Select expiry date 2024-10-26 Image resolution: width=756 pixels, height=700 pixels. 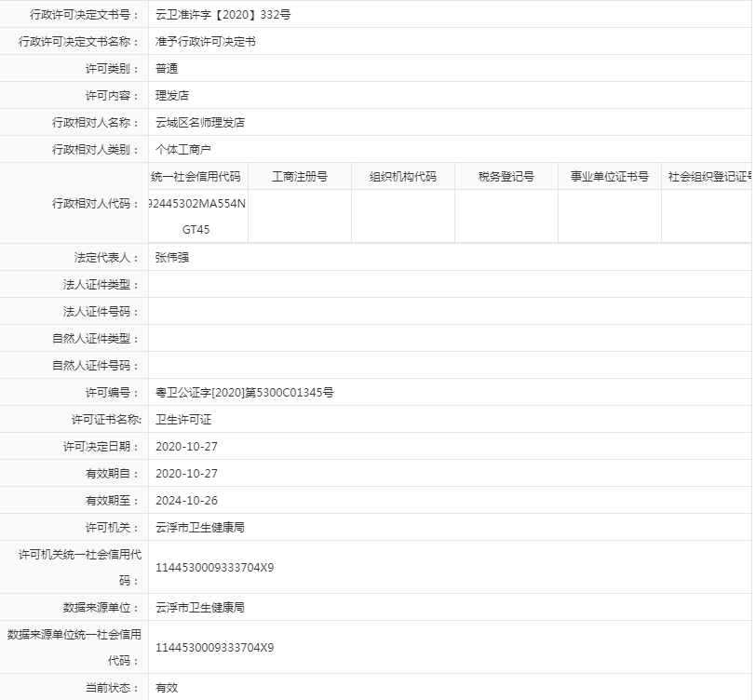tap(186, 501)
